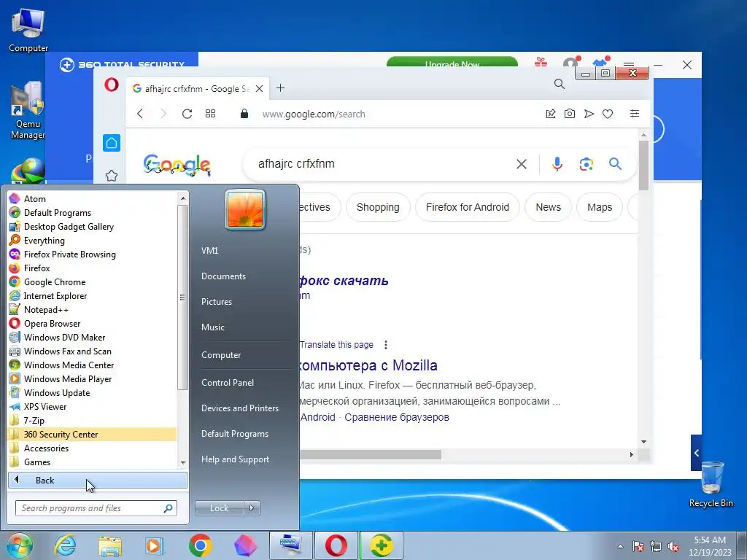
Task: Clear the Google search query
Action: point(522,164)
